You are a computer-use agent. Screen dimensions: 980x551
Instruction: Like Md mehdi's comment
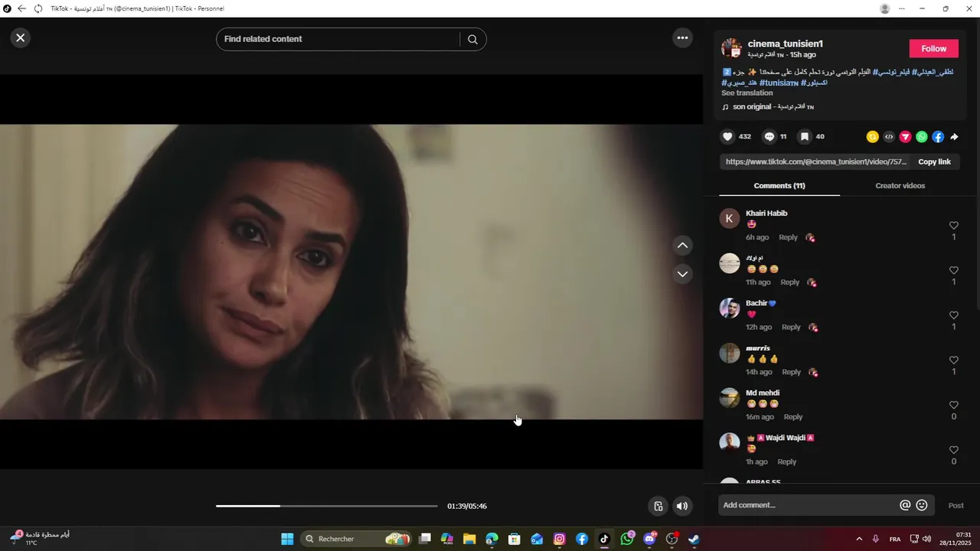tap(953, 405)
